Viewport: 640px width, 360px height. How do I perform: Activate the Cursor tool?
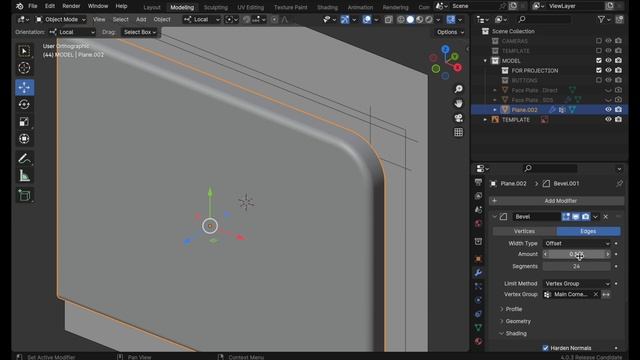(24, 68)
